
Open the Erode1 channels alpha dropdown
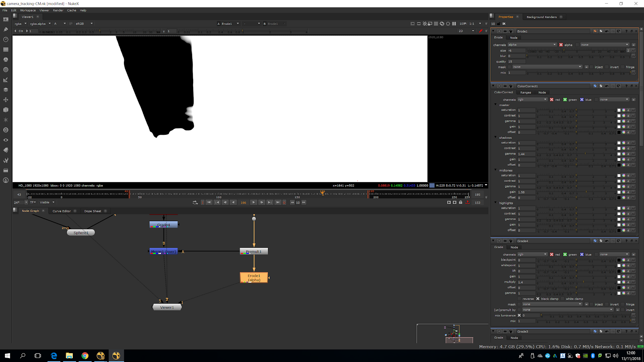532,45
